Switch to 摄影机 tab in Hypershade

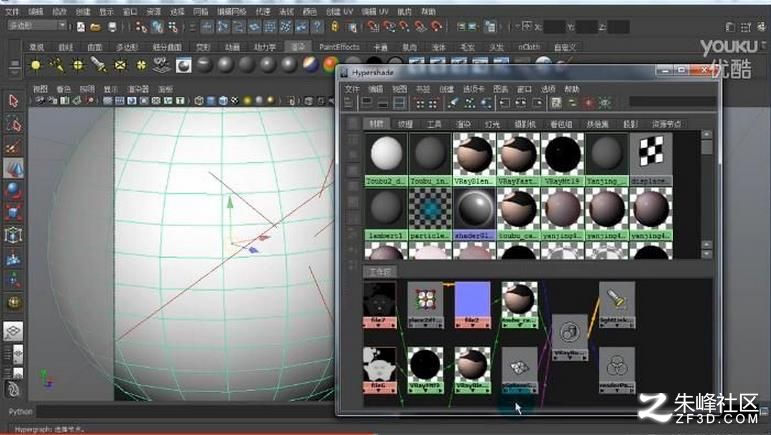click(525, 124)
